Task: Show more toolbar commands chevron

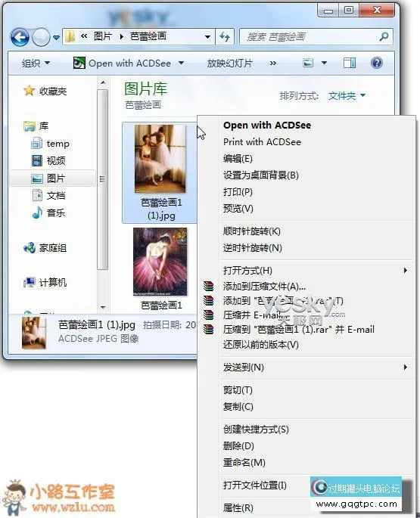Action: pos(273,63)
